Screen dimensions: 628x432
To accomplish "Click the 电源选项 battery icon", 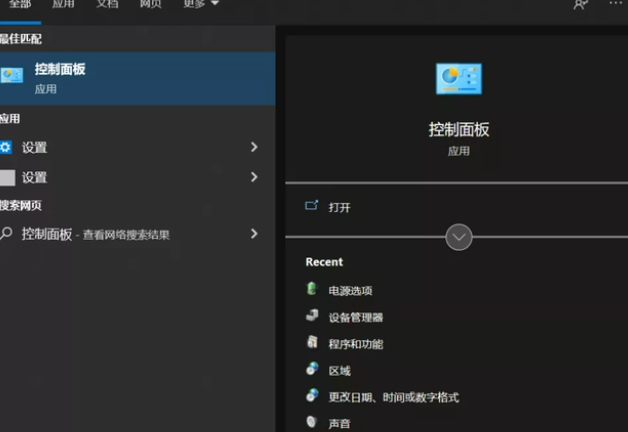I will point(312,290).
